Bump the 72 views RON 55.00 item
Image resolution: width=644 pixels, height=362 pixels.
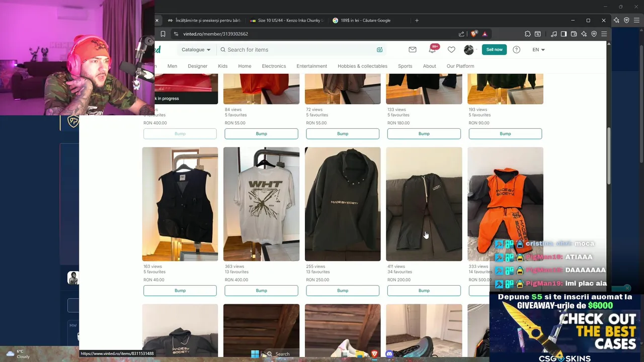tap(343, 134)
